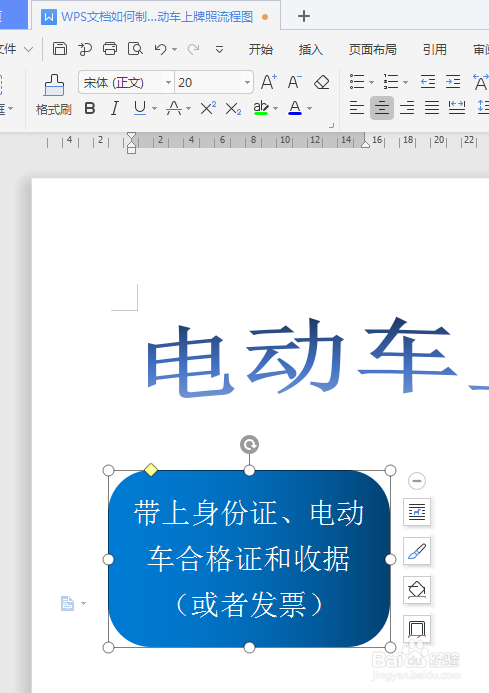
Task: Expand the paragraph layout icon dropdown arrow
Action: click(84, 603)
